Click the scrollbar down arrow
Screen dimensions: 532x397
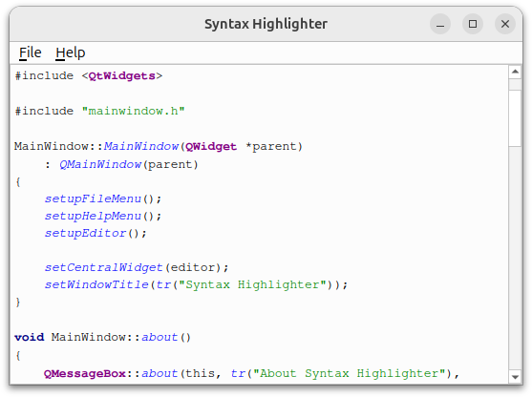[515, 377]
